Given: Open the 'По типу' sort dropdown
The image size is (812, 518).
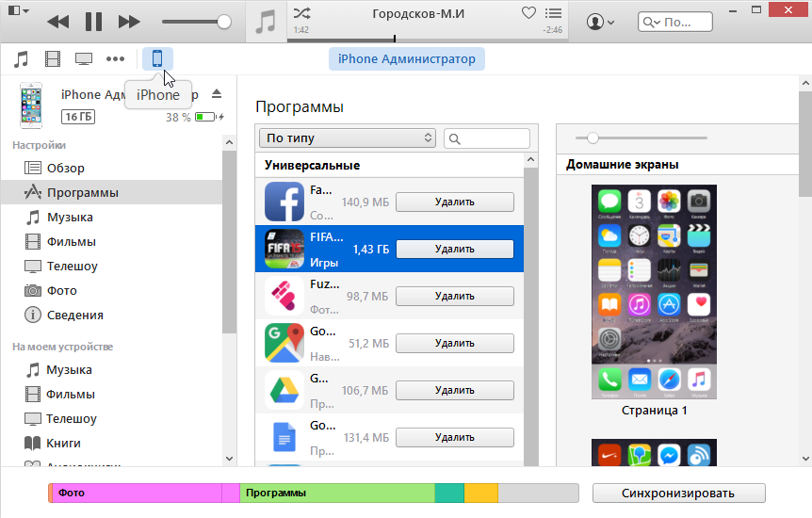Looking at the screenshot, I should coord(348,138).
